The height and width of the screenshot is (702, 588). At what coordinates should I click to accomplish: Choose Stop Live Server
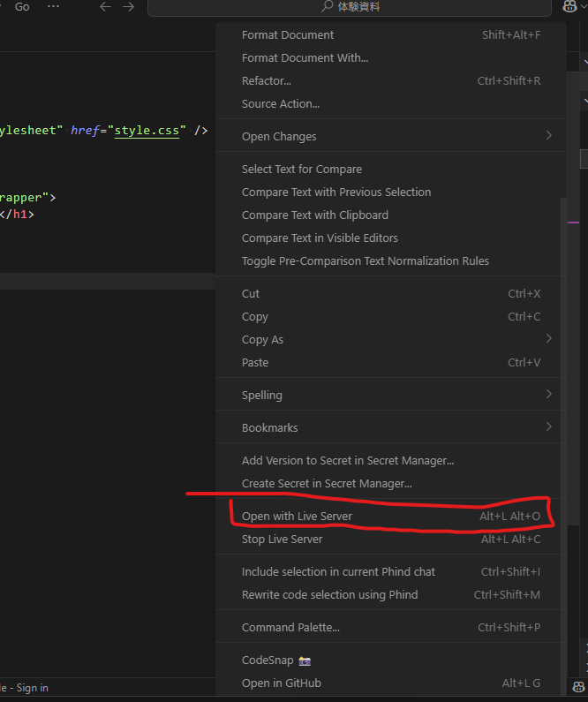coord(391,539)
